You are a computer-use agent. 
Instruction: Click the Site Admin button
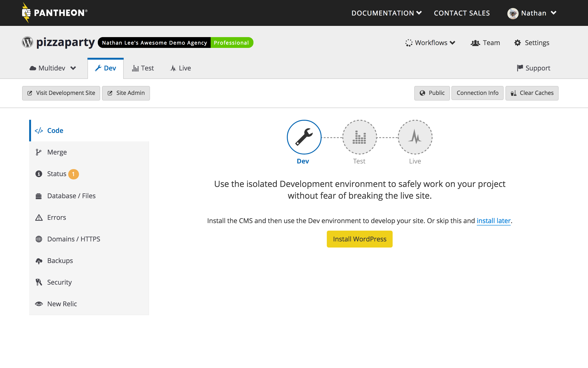click(126, 93)
